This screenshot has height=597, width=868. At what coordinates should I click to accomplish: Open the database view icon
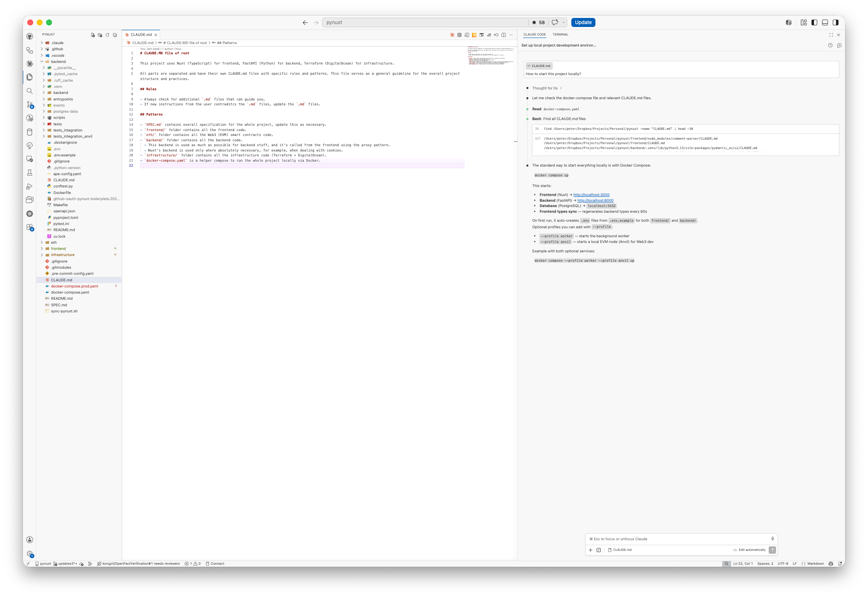30,132
